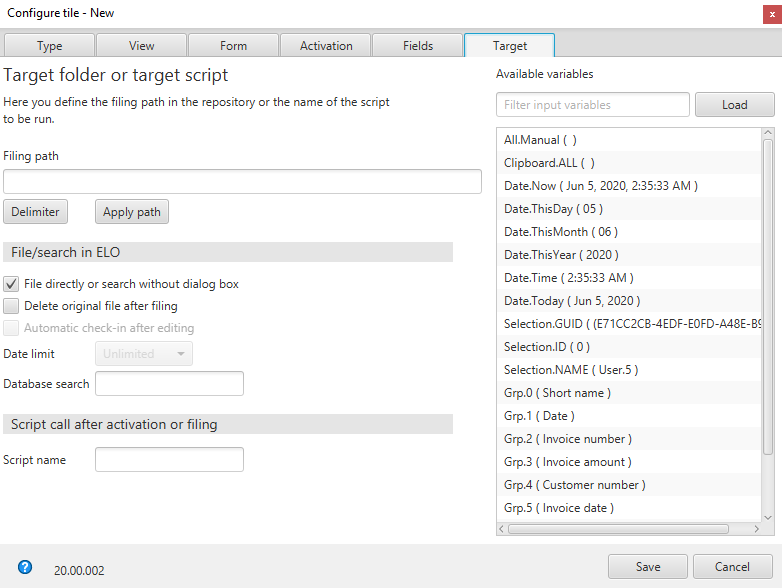Select the Target tab

[510, 46]
